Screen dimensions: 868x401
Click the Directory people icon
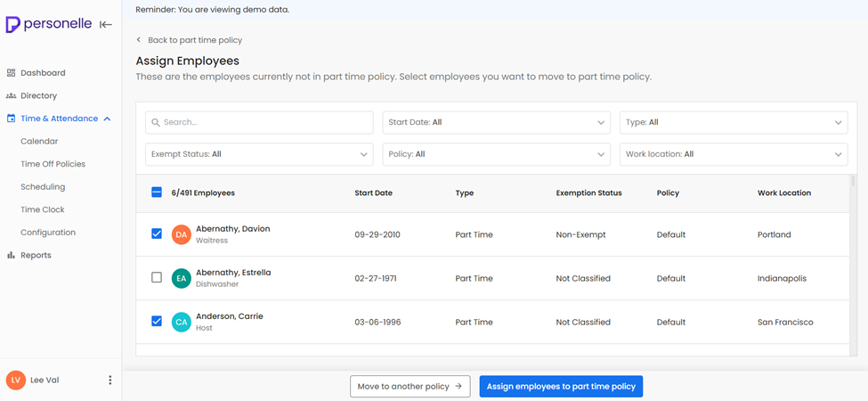pyautogui.click(x=11, y=95)
